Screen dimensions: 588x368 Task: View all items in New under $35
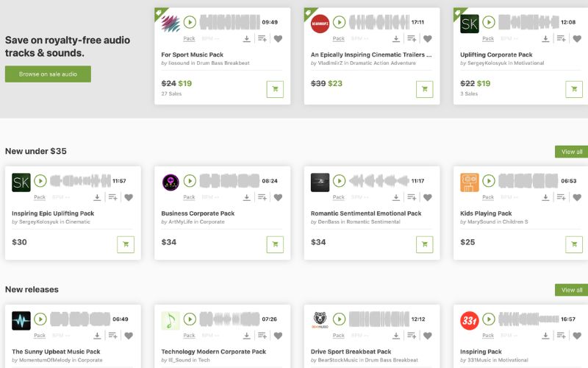572,152
